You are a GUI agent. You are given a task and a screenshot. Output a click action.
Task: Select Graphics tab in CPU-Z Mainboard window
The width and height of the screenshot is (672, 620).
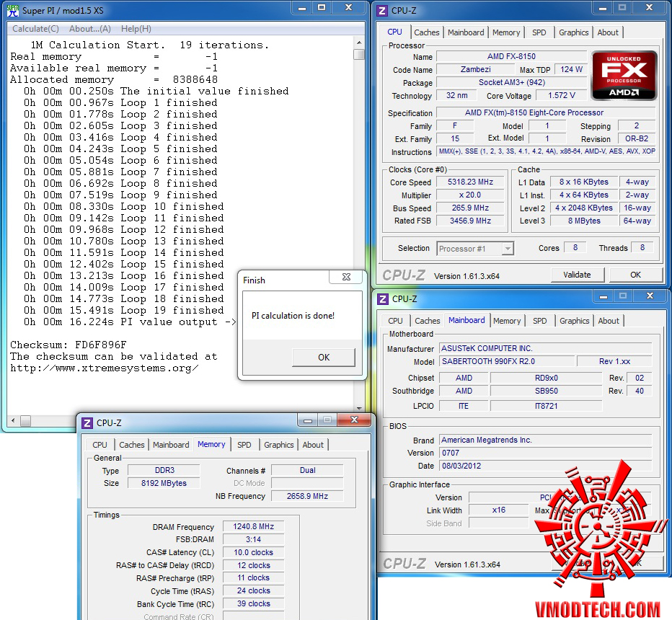(574, 321)
